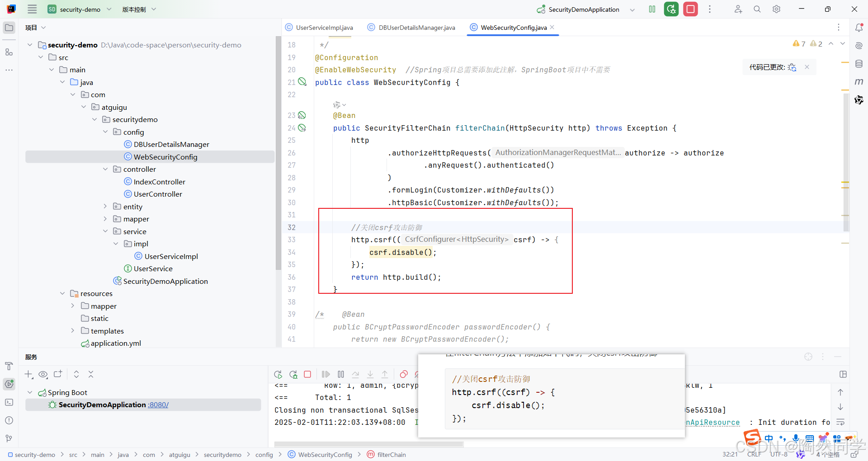Open the Maven panel on right sidebar

859,82
